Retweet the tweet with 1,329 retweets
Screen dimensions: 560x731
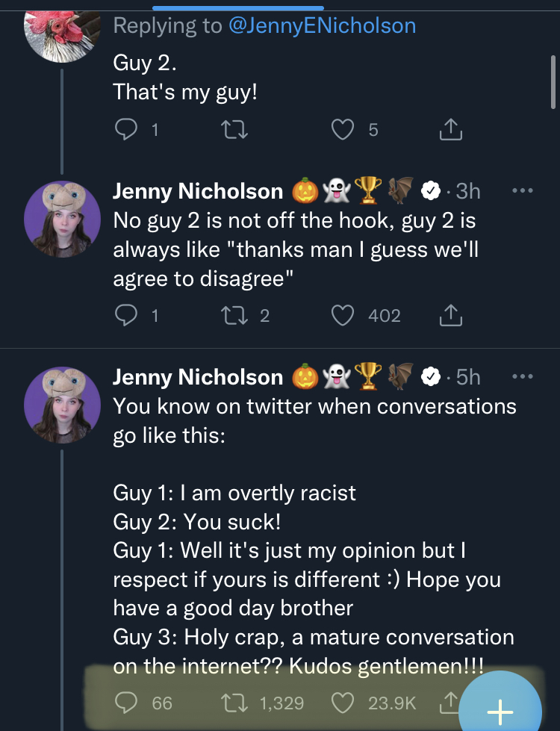(235, 703)
